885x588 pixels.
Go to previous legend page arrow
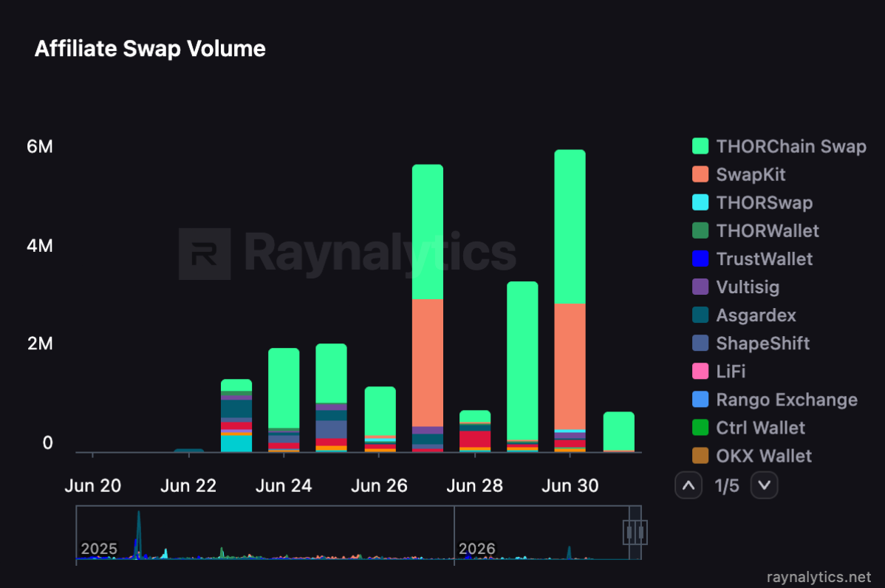[x=688, y=485]
